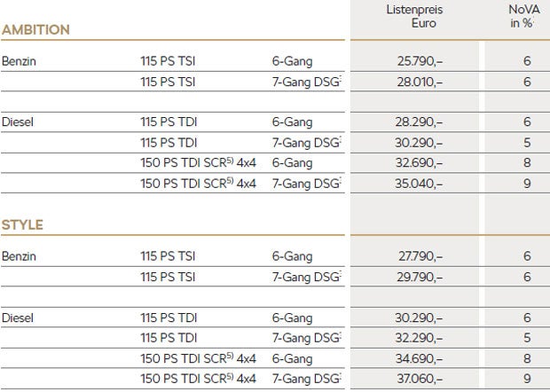The height and width of the screenshot is (392, 550).
Task: Click Style price 37.060,–
Action: tap(420, 379)
